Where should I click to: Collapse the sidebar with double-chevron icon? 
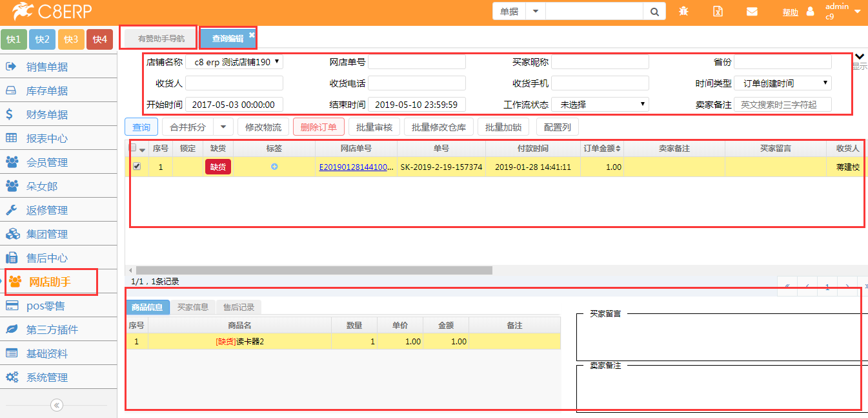[x=57, y=405]
